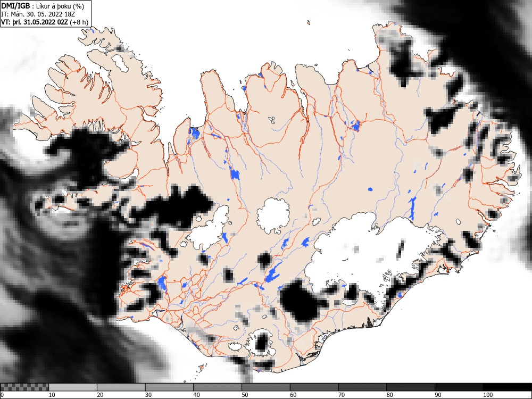Click the legend color segment between 10 and 20
532x399 pixels.
click(73, 387)
